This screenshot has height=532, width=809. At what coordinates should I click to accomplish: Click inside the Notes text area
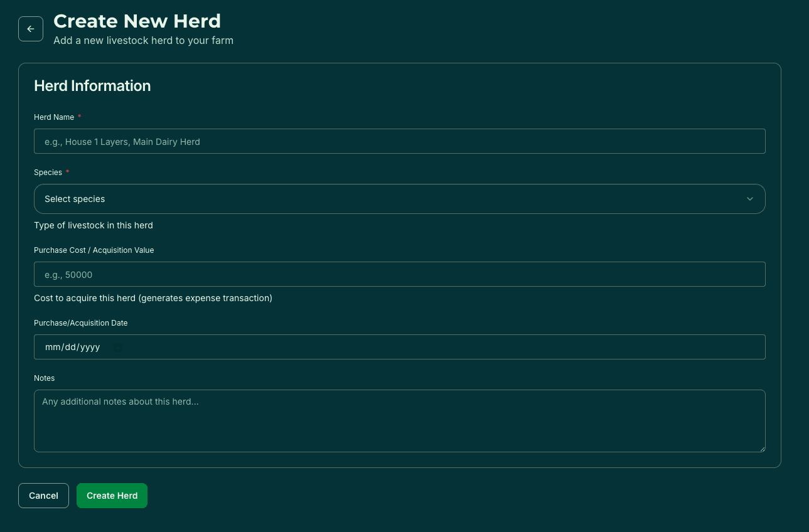[x=400, y=420]
